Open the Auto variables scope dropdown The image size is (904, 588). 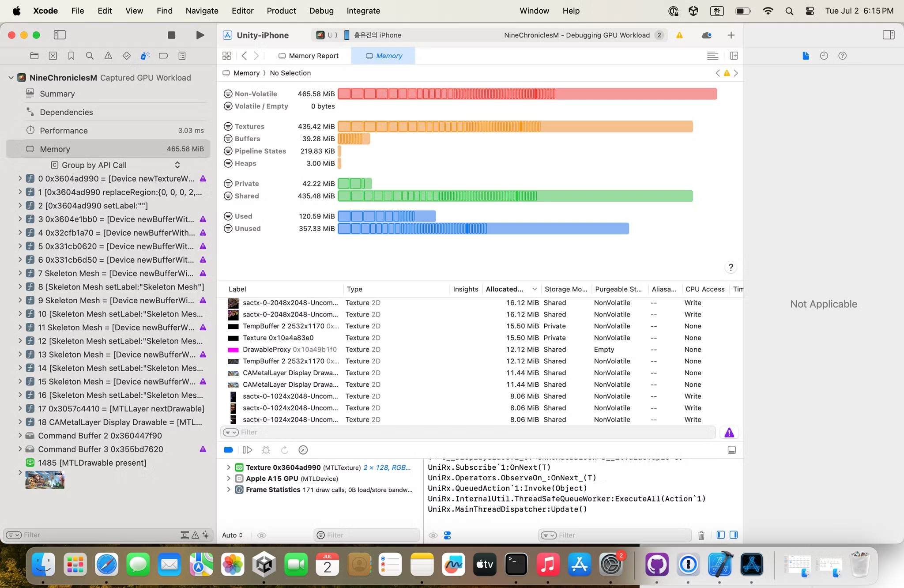tap(232, 535)
